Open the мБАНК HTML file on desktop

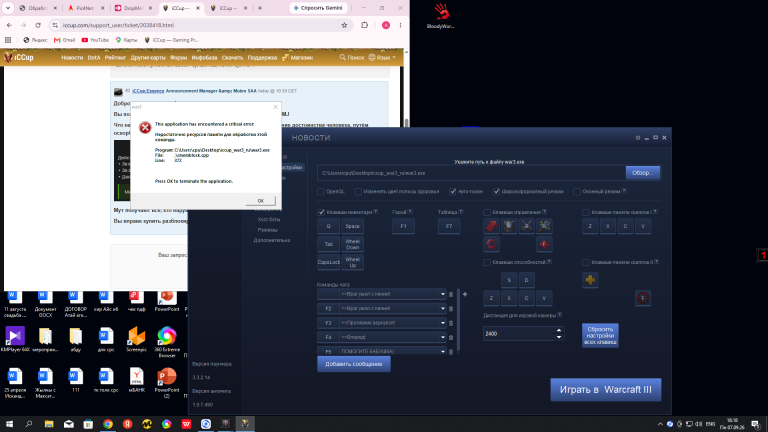click(137, 380)
